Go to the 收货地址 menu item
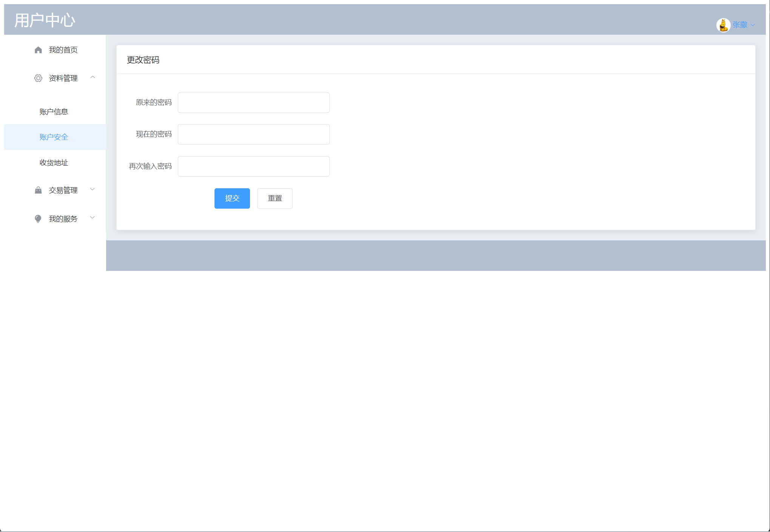This screenshot has width=770, height=532. point(54,163)
